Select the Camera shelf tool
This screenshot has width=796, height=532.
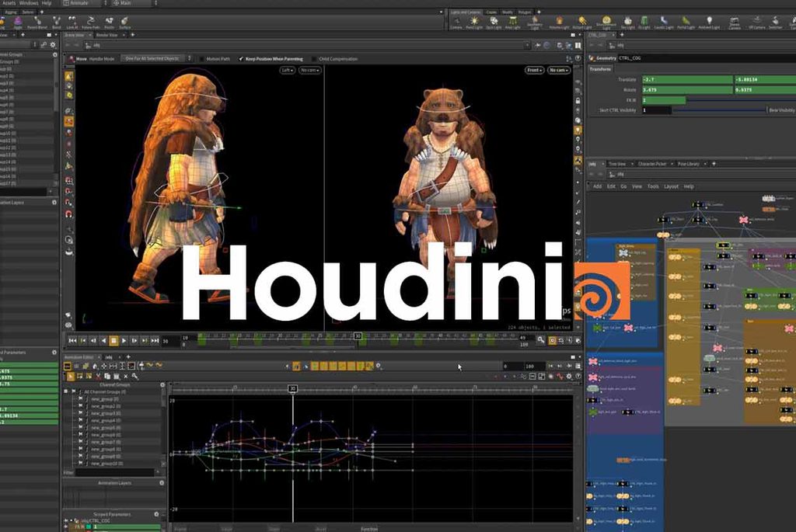pos(456,23)
